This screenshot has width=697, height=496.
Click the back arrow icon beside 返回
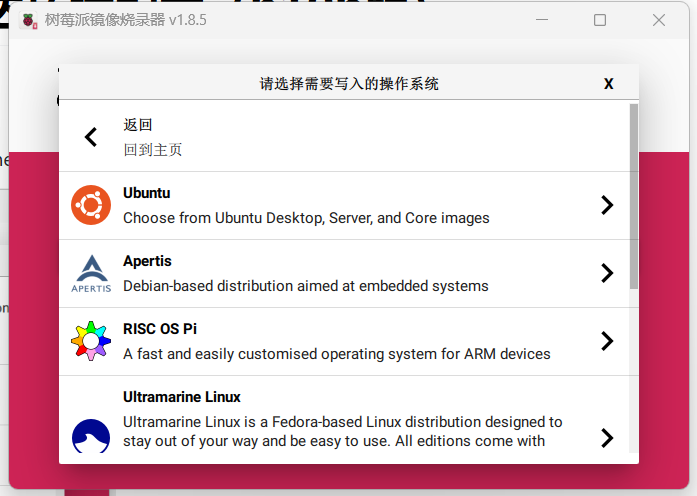click(91, 137)
